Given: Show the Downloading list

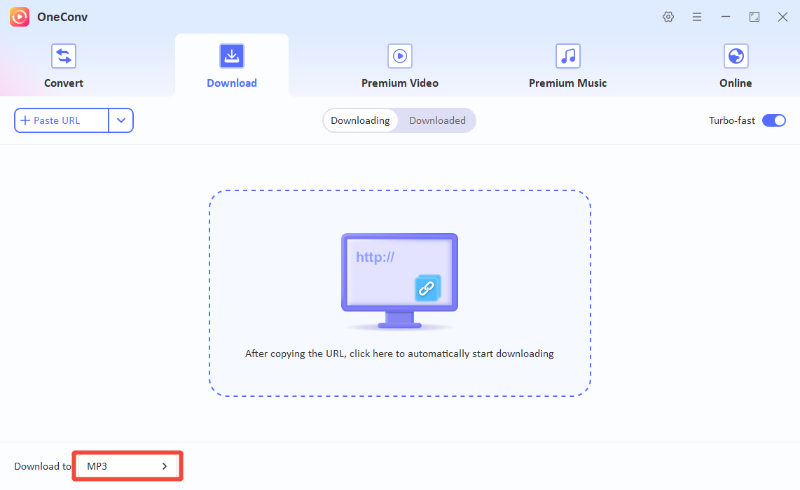Looking at the screenshot, I should tap(360, 121).
